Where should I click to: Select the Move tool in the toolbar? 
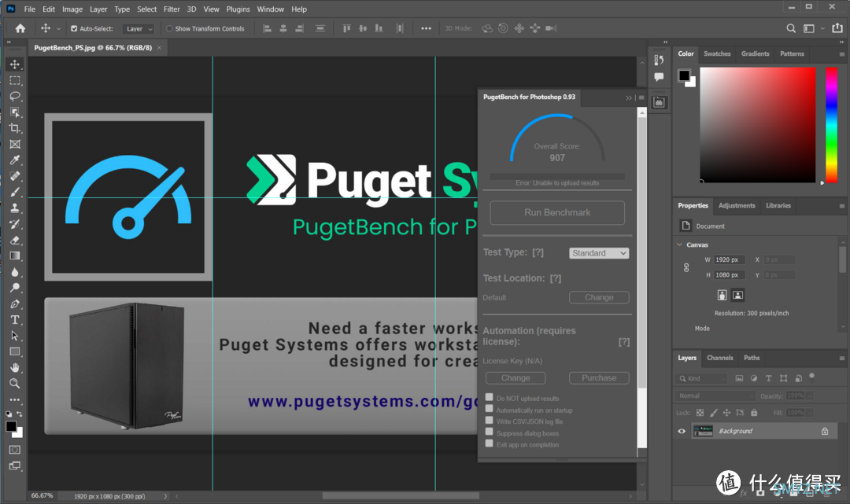[x=15, y=64]
